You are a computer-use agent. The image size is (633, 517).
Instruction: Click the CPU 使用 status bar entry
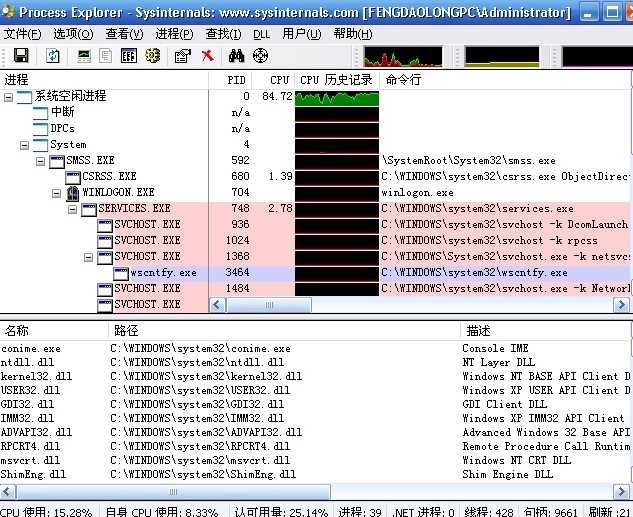47,512
